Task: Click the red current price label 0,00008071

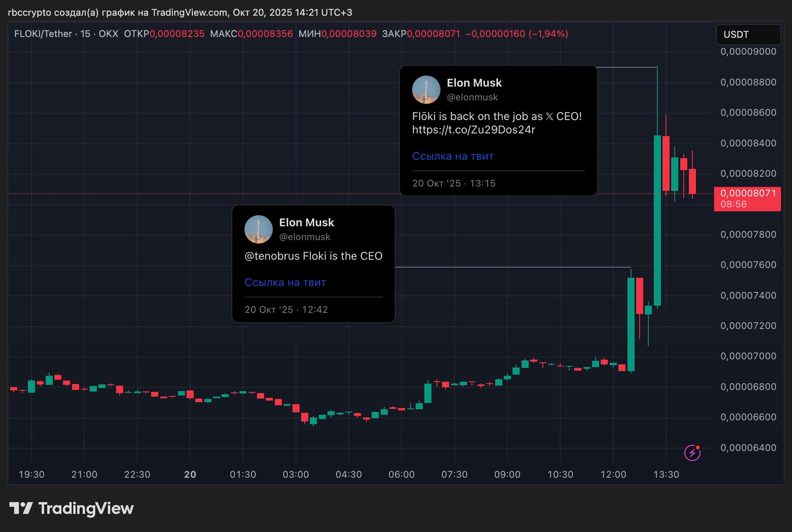Action: click(747, 194)
